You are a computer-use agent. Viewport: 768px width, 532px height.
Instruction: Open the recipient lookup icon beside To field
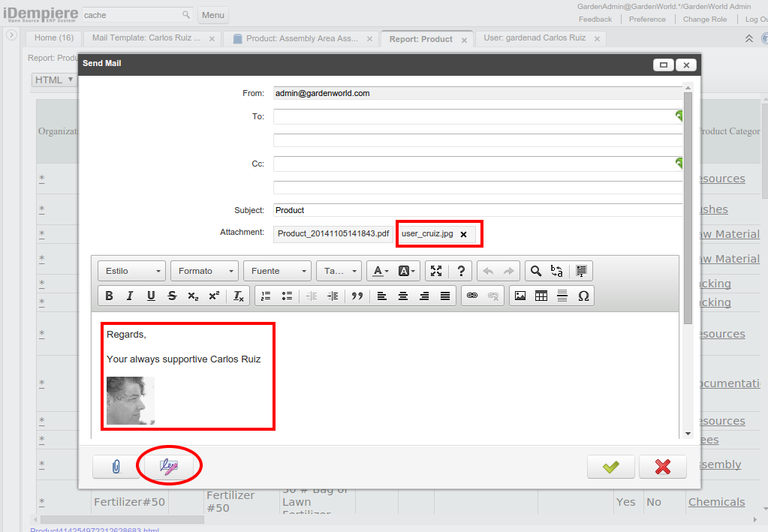(x=679, y=116)
